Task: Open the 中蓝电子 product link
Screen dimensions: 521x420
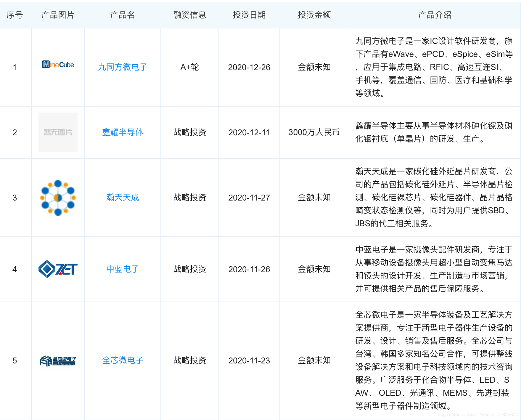Action: click(123, 269)
